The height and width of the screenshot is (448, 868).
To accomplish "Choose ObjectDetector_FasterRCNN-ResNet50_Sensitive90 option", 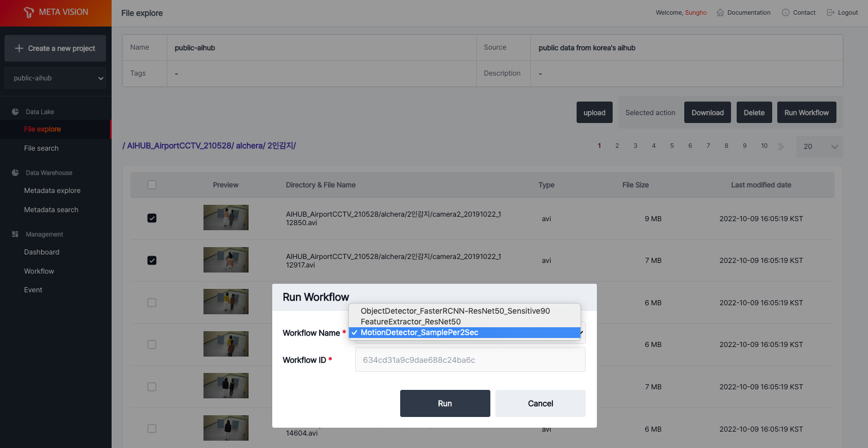I will click(465, 311).
